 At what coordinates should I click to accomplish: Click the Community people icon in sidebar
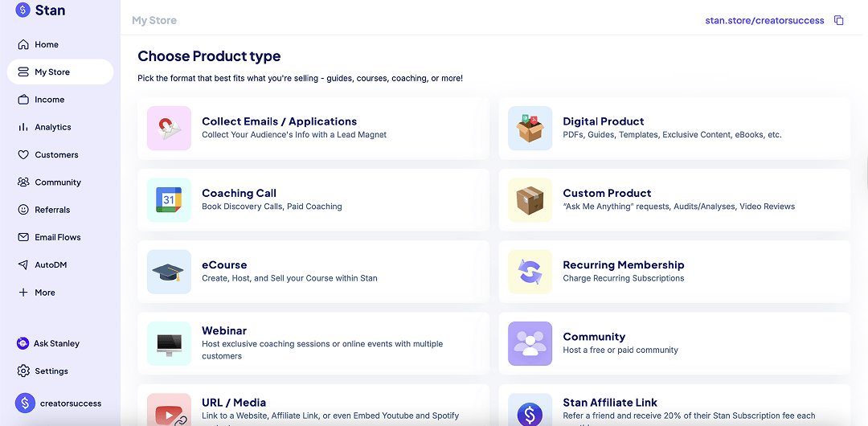(x=23, y=182)
